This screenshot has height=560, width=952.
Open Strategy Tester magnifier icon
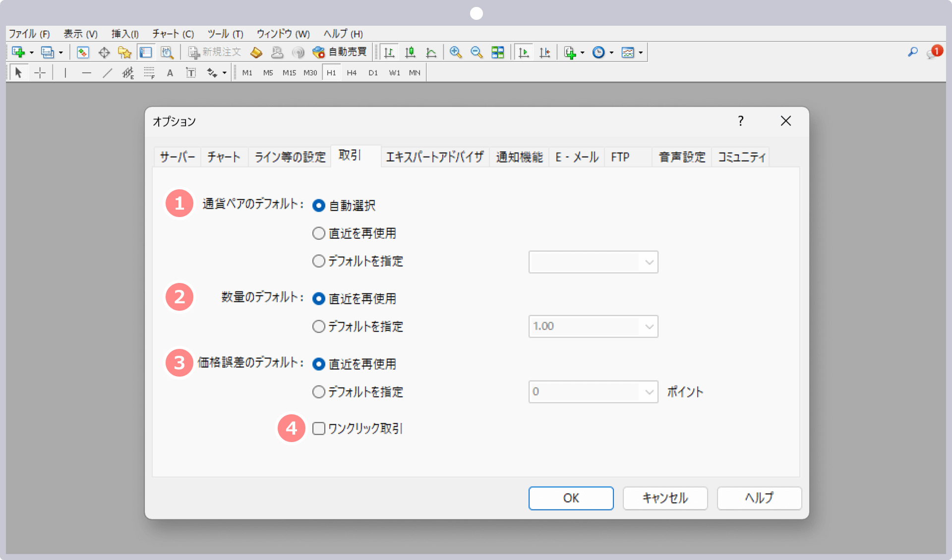(167, 52)
